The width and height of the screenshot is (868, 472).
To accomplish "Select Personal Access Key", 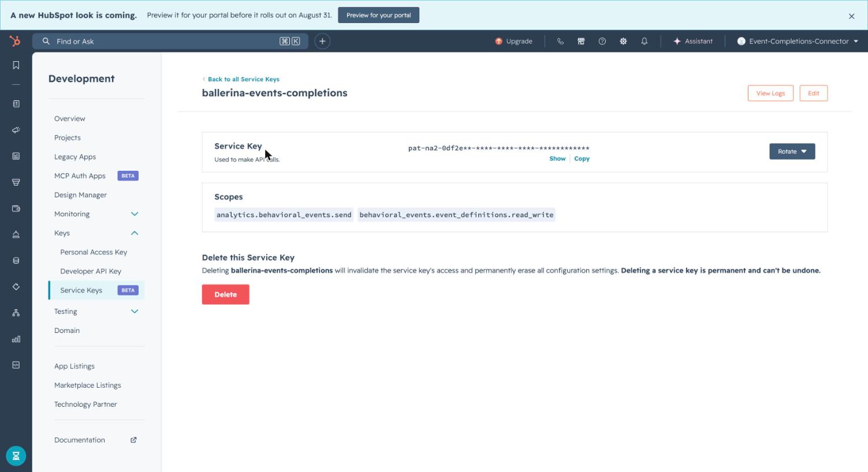I will tap(94, 252).
